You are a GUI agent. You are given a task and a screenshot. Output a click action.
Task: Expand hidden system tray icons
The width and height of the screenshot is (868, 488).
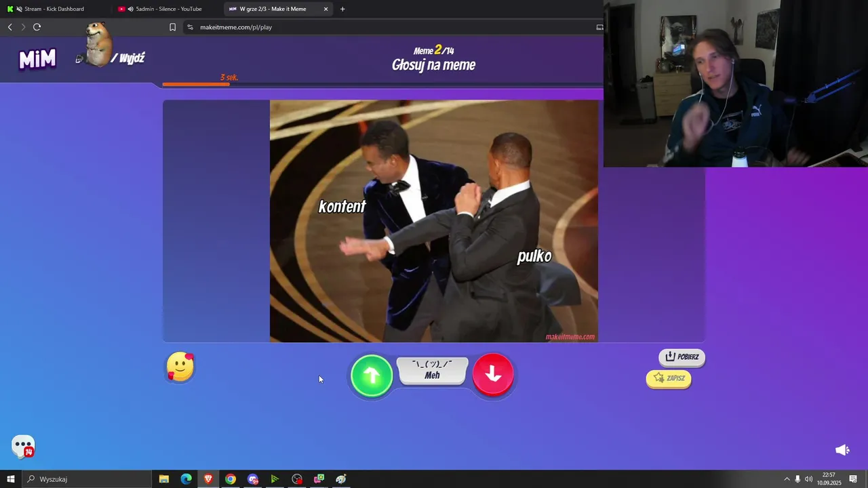pyautogui.click(x=787, y=479)
